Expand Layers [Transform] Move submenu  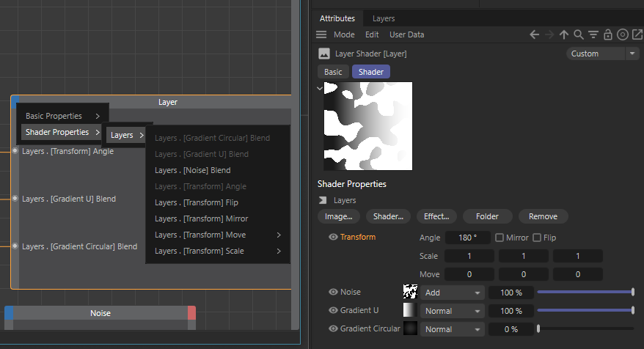218,235
